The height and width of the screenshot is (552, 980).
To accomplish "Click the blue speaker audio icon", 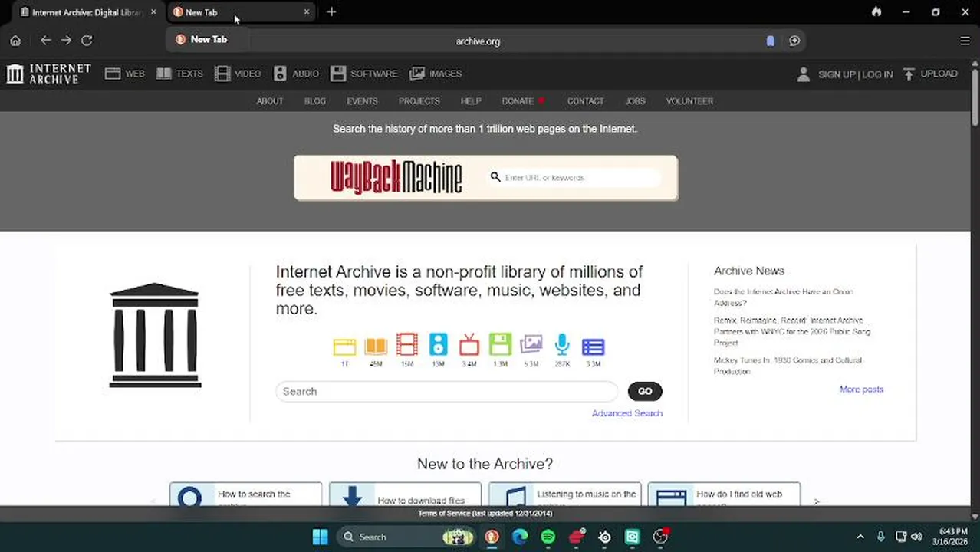I will 438,346.
